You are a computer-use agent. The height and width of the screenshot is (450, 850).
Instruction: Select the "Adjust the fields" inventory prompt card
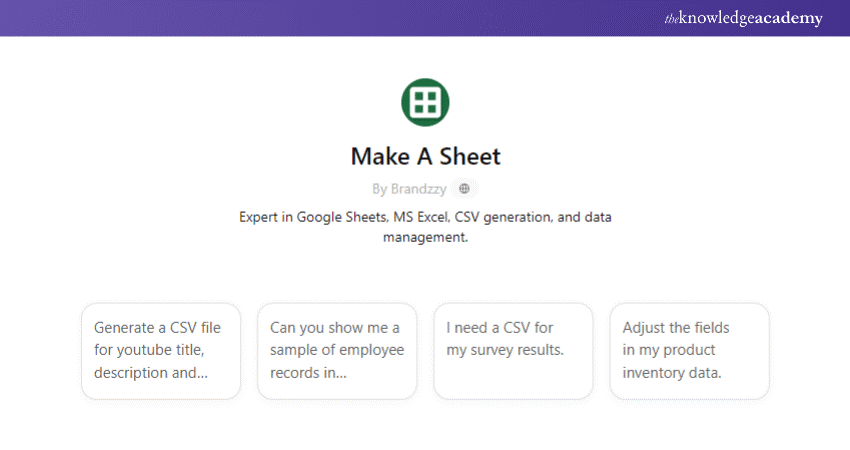pyautogui.click(x=689, y=351)
